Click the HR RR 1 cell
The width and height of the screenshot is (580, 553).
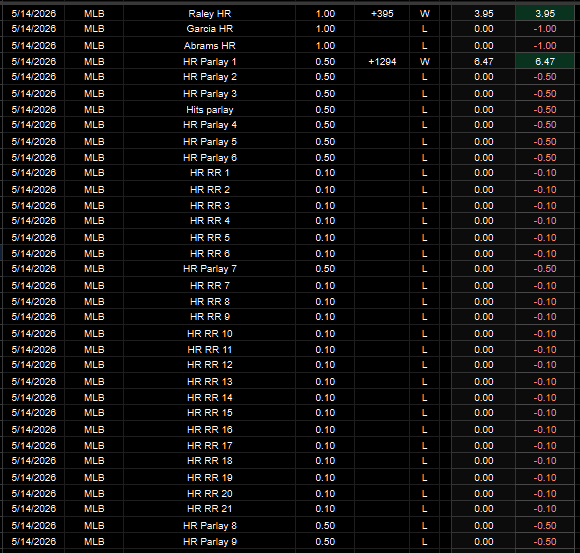209,173
